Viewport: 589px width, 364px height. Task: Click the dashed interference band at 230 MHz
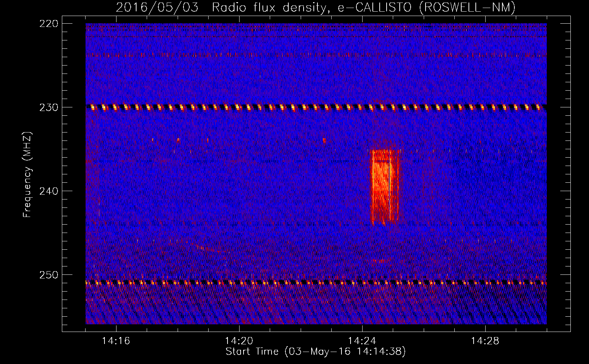(316, 107)
